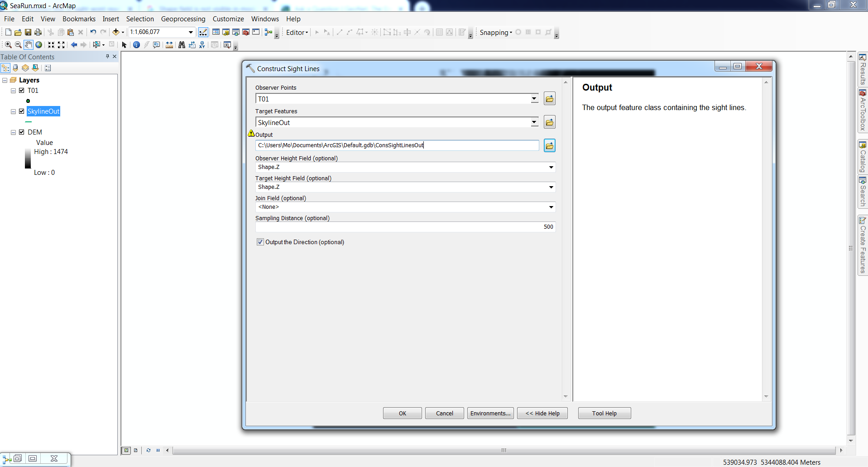
Task: Click the HTML Popup tool icon
Action: coord(157,45)
